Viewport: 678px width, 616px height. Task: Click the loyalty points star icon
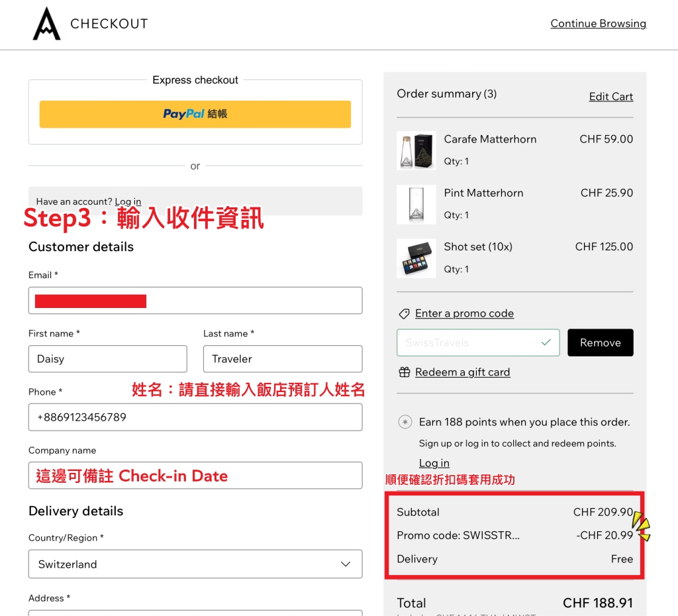405,422
